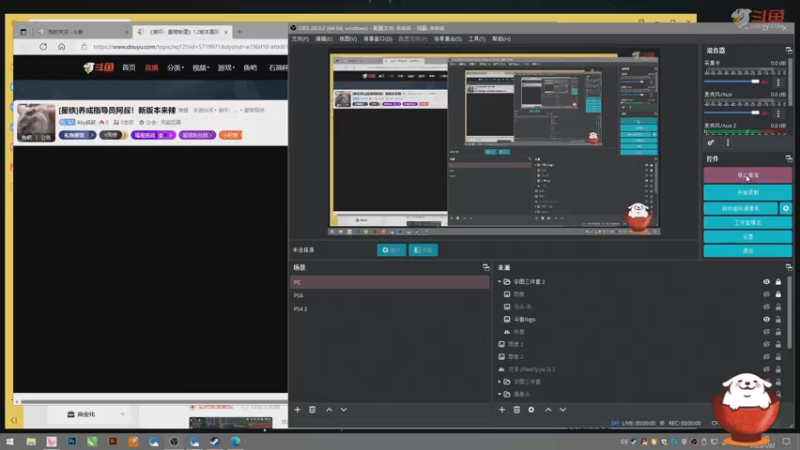800x450 pixels.
Task: Go to the browser home page
Action: 61,46
